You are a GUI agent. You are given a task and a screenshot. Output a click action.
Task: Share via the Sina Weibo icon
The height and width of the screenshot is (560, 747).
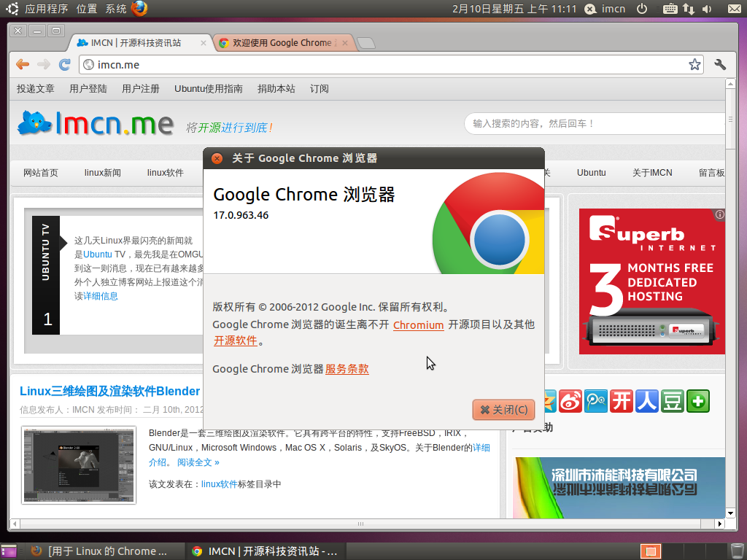point(570,401)
